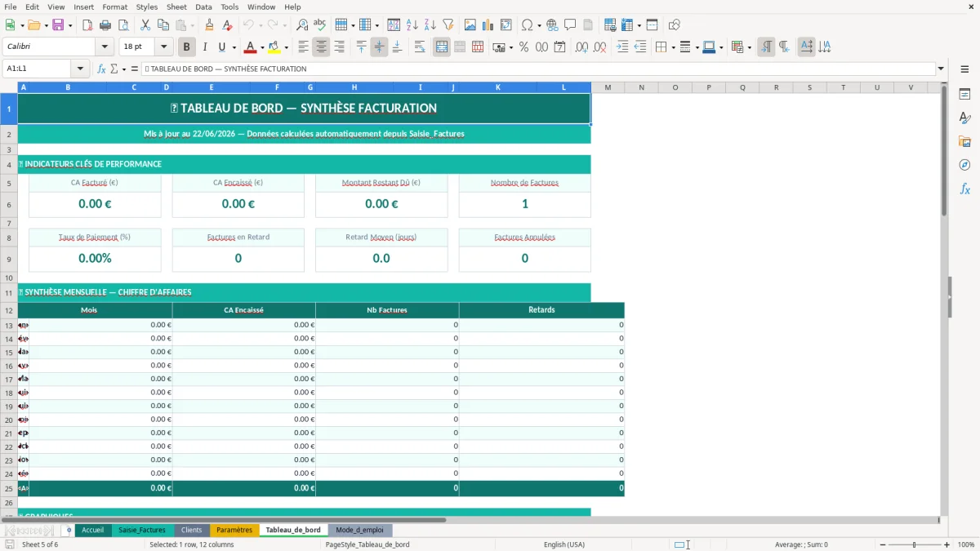980x551 pixels.
Task: Add a decimal place
Action: pos(581,47)
